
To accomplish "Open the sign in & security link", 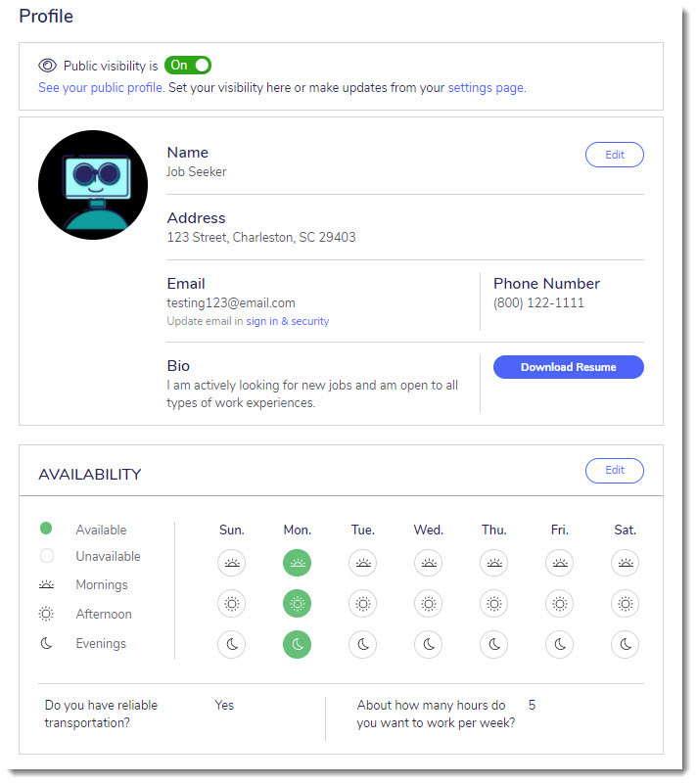I will (287, 321).
